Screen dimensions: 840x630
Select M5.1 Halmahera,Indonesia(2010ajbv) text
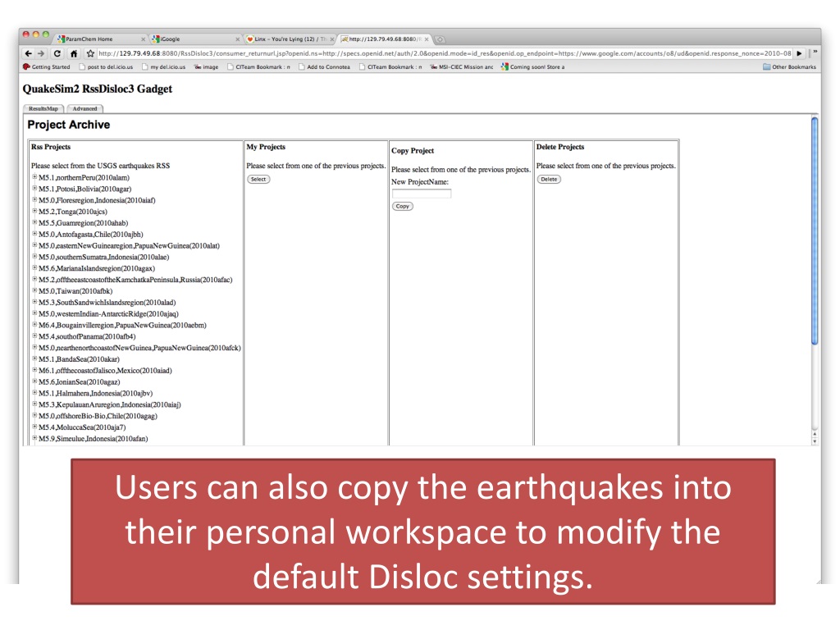pyautogui.click(x=95, y=393)
